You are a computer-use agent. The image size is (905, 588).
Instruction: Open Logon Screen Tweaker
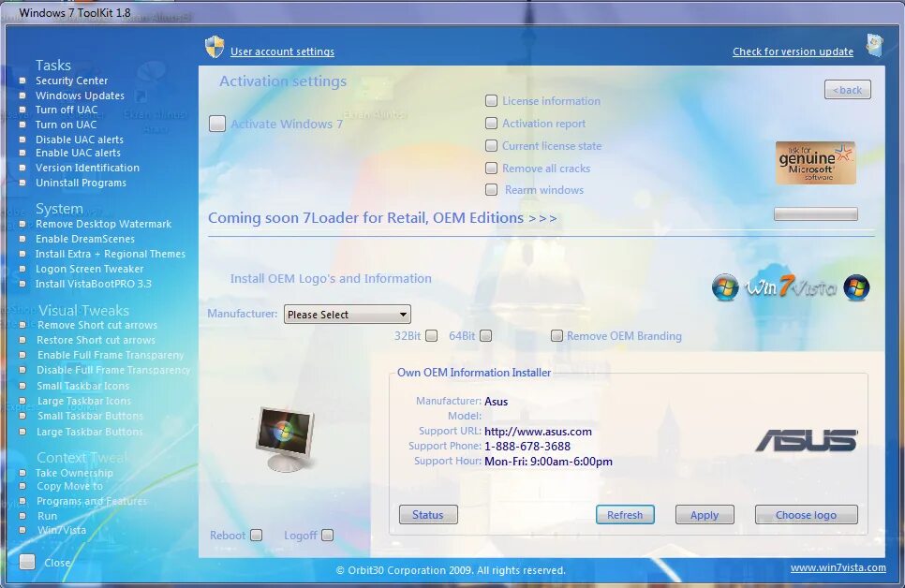(89, 269)
